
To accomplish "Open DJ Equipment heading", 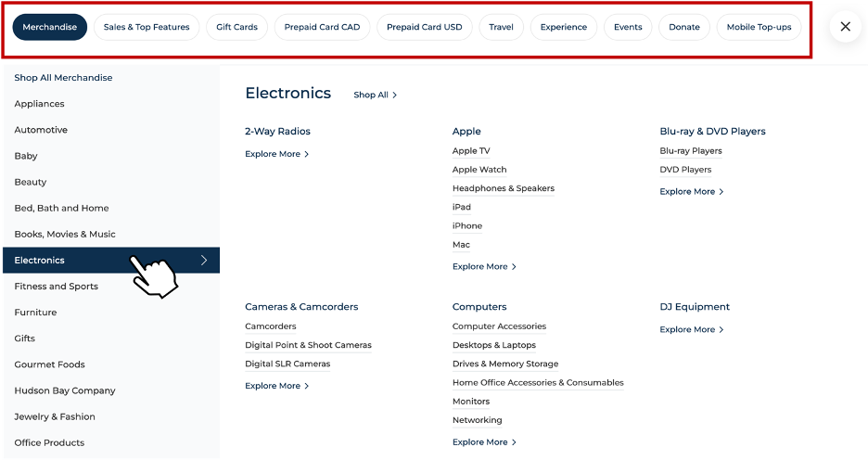I will pyautogui.click(x=695, y=307).
